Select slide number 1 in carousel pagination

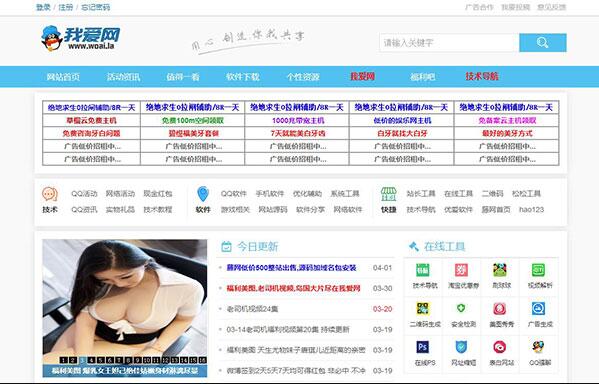(x=63, y=360)
